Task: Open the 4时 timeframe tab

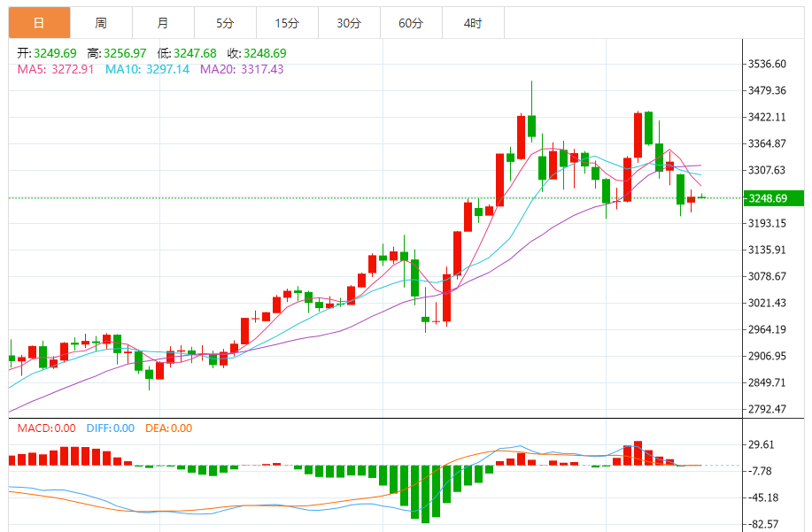Action: click(x=474, y=23)
